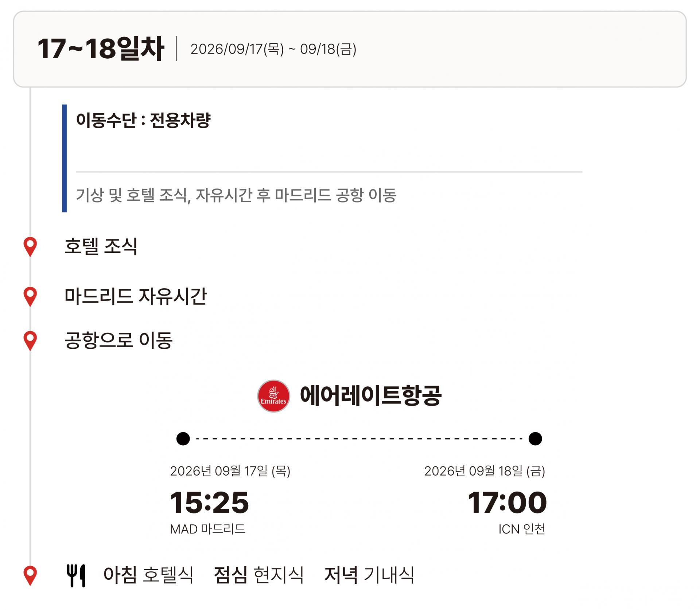Click the arrival dot on flight route
This screenshot has height=610, width=700.
click(x=535, y=438)
